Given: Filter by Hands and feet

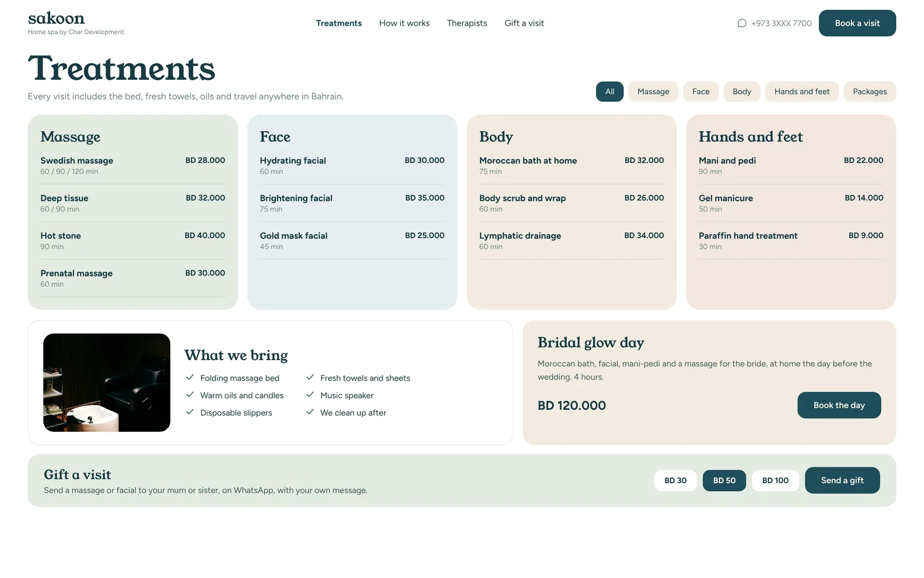Looking at the screenshot, I should point(802,91).
